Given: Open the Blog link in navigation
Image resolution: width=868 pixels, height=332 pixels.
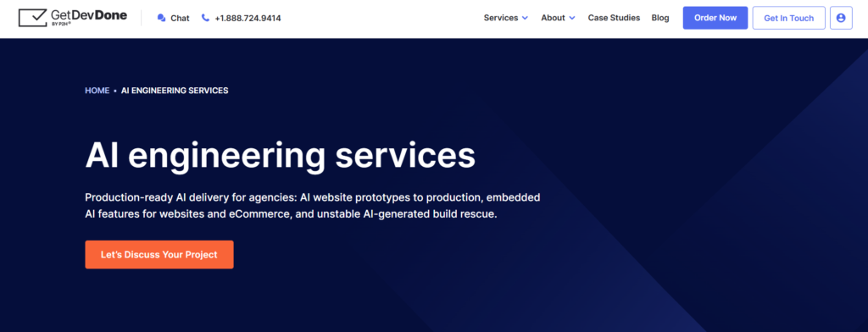Looking at the screenshot, I should point(660,18).
